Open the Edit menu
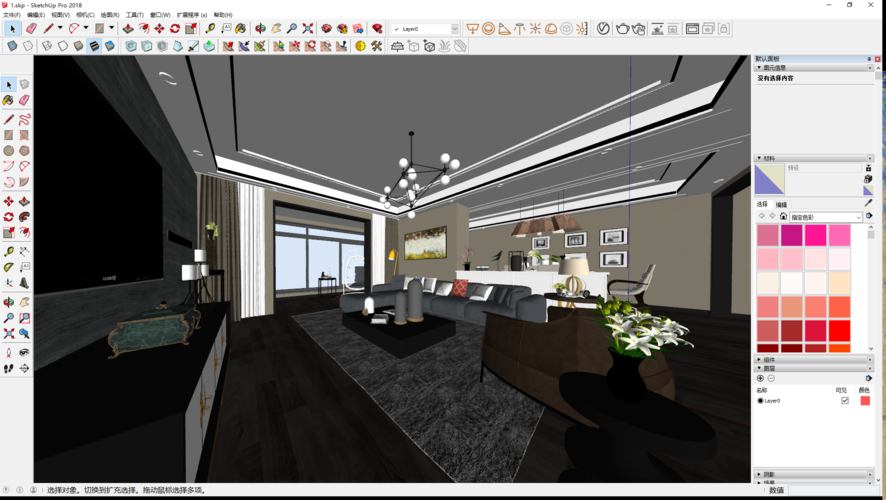The width and height of the screenshot is (886, 500). pos(36,15)
